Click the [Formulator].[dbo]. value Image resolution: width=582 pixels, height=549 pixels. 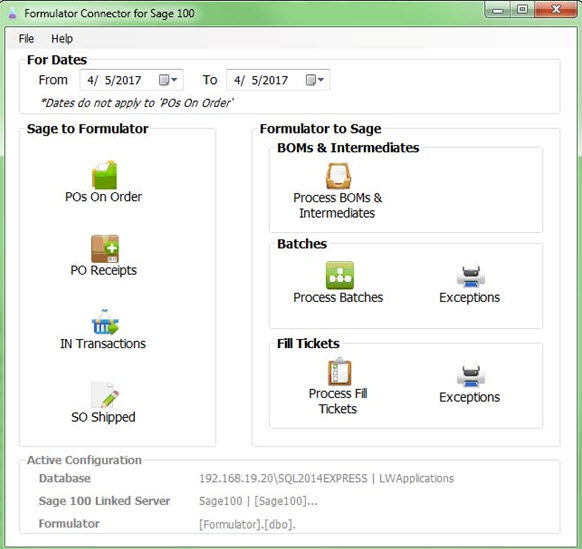point(247,525)
